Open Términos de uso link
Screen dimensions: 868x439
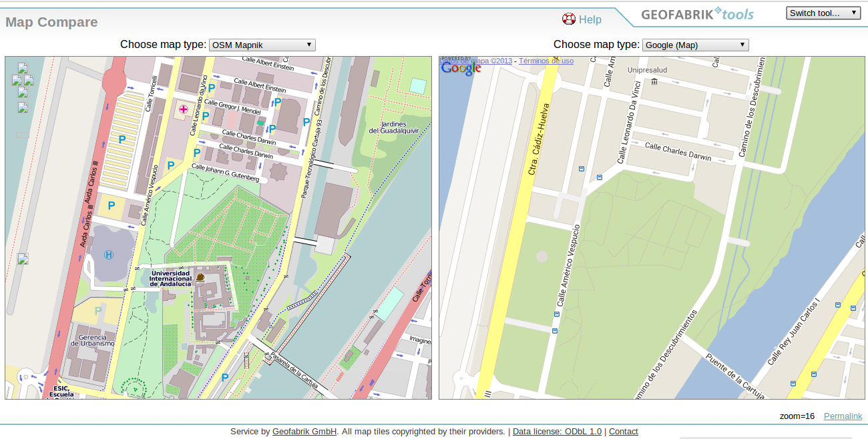[546, 61]
